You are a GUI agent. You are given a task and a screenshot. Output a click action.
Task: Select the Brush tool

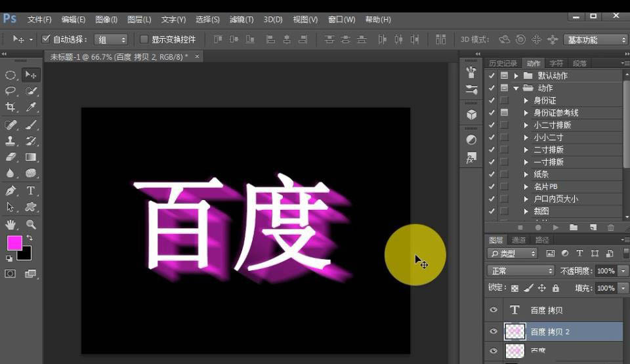tap(31, 125)
